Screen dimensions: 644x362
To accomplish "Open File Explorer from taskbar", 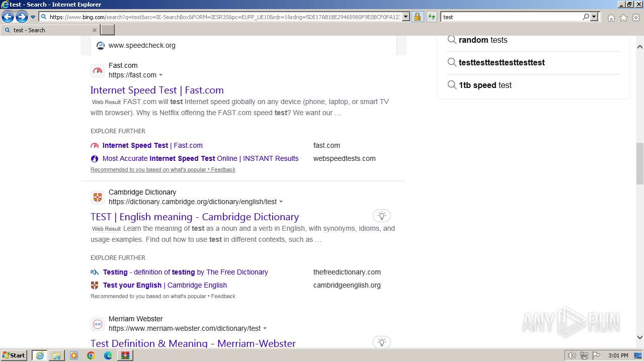I will (57, 355).
